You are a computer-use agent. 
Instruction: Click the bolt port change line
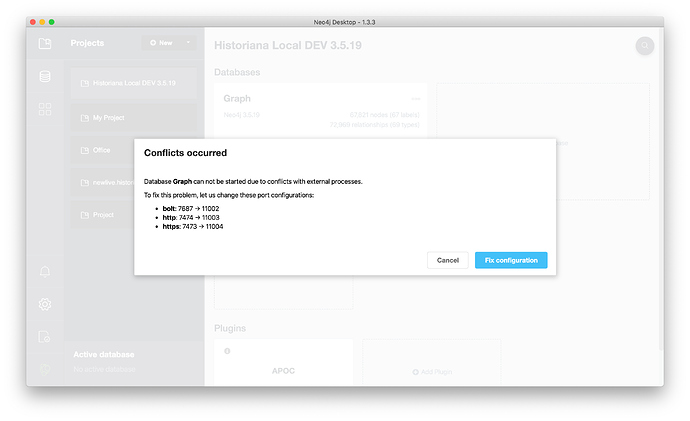click(191, 209)
